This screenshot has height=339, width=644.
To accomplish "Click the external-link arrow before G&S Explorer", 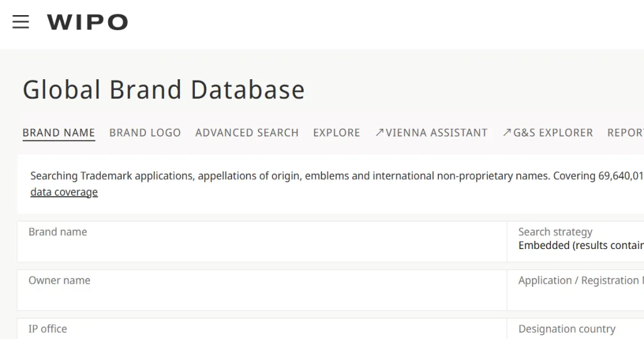I will 507,133.
